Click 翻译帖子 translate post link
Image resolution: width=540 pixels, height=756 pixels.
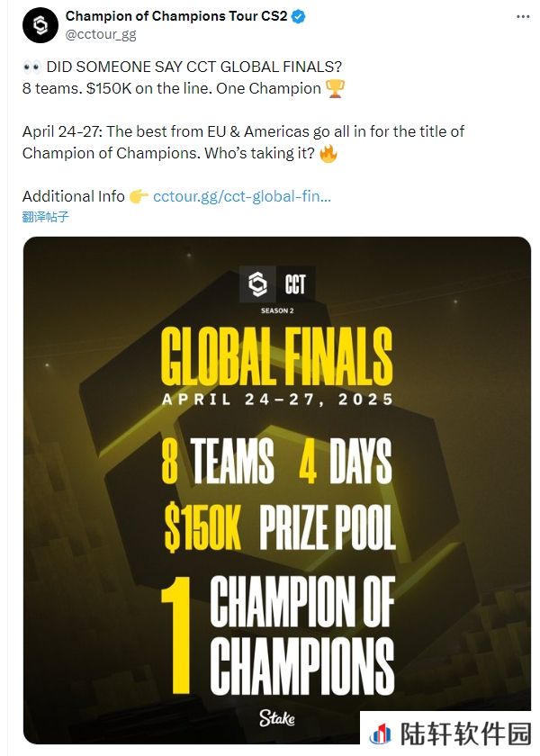pos(45,217)
